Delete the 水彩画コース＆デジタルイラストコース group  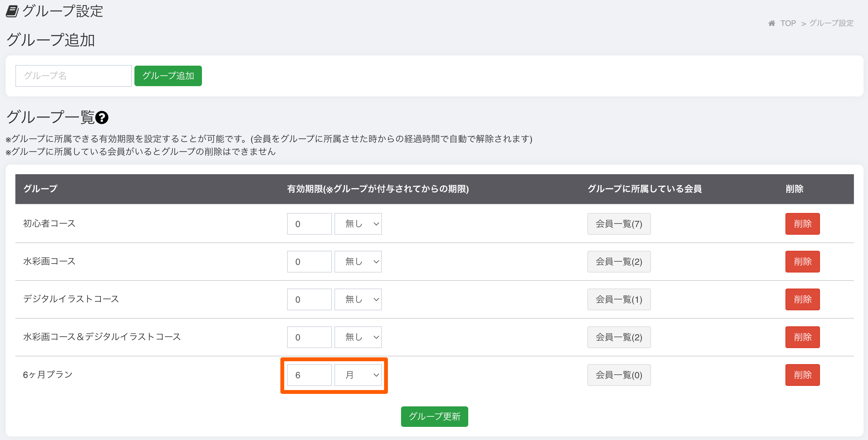click(x=803, y=337)
